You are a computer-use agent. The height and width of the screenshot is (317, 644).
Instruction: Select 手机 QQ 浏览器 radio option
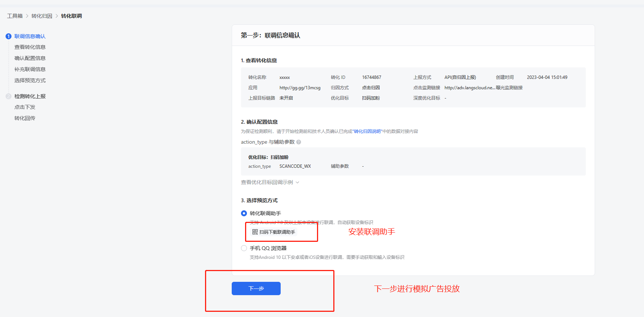coord(244,248)
